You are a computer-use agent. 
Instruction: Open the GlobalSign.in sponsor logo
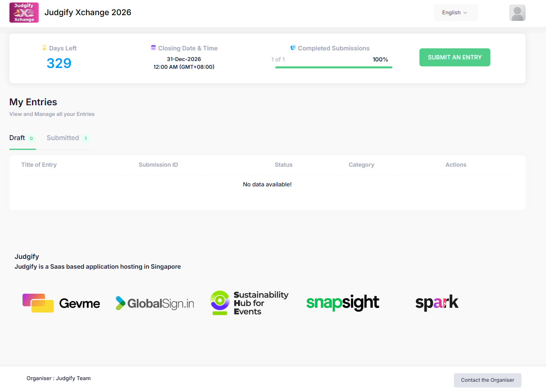155,303
